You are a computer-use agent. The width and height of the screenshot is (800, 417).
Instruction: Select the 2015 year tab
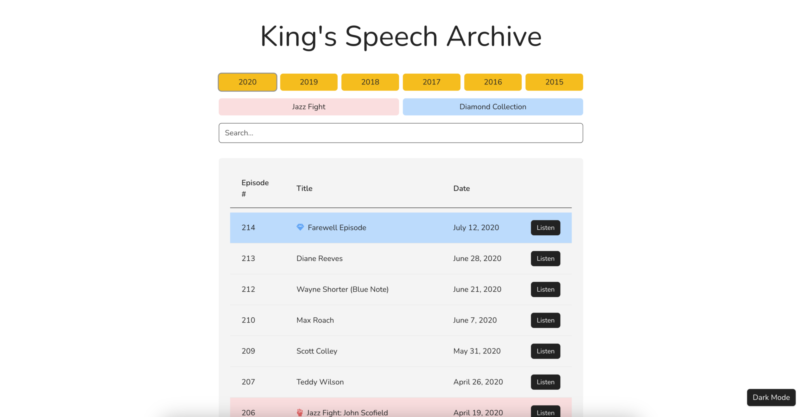[x=554, y=82]
